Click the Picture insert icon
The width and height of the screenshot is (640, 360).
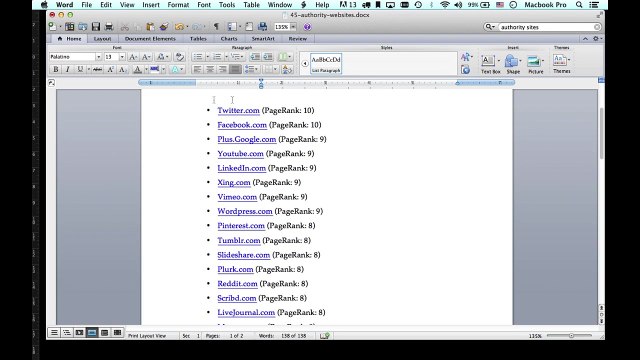[534, 61]
